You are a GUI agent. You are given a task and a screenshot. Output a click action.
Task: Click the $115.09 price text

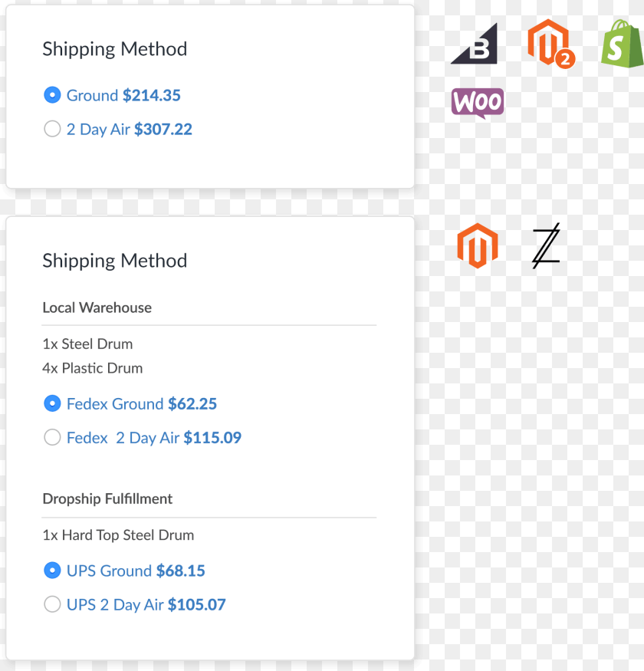(x=212, y=438)
